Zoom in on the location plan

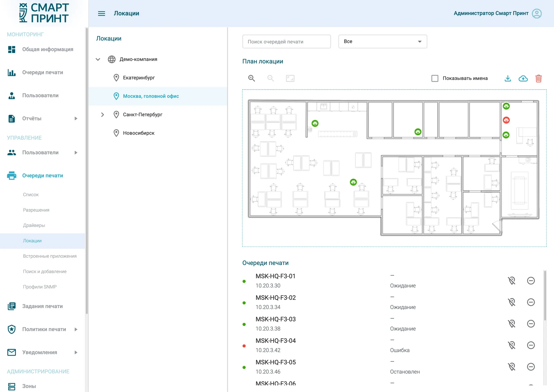click(x=252, y=78)
